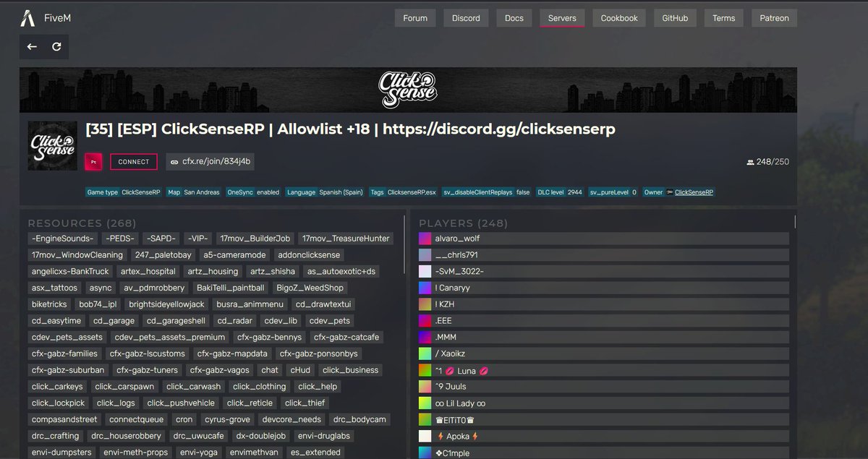Click the ElTiT0 player avatar
The height and width of the screenshot is (459, 868).
(x=425, y=420)
